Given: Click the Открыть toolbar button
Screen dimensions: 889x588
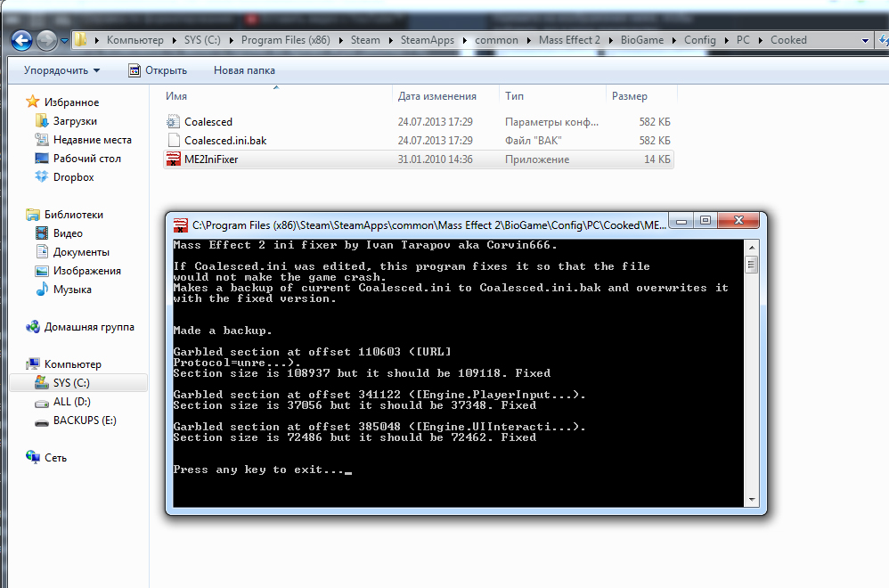Looking at the screenshot, I should pyautogui.click(x=158, y=70).
